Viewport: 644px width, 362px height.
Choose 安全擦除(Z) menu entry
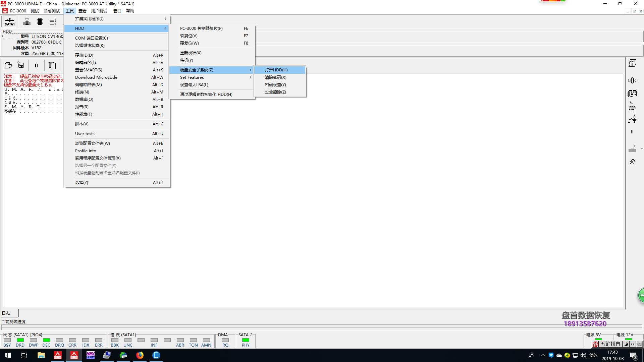tap(280, 92)
